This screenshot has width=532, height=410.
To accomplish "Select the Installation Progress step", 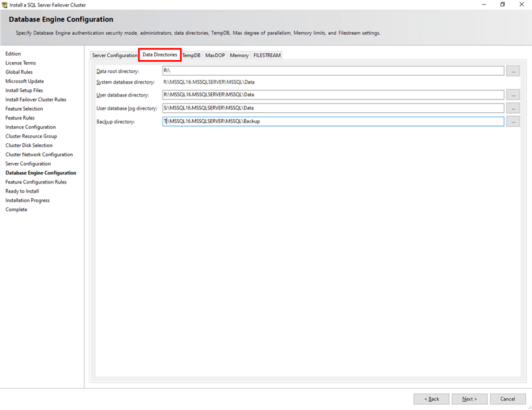I will 27,201.
